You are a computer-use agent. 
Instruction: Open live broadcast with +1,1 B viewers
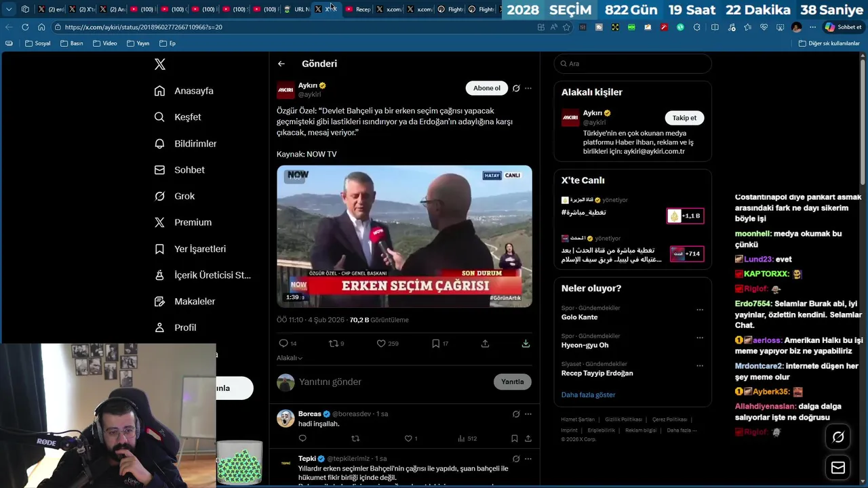(x=685, y=216)
